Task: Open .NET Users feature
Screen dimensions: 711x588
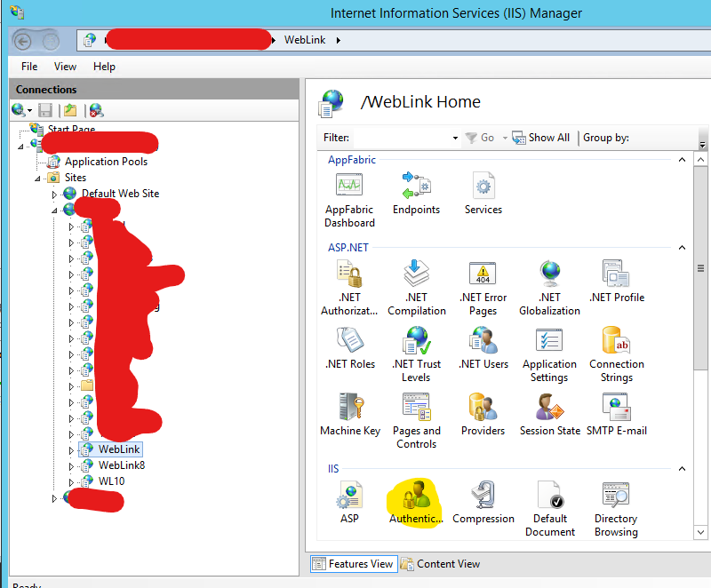Action: pyautogui.click(x=483, y=348)
